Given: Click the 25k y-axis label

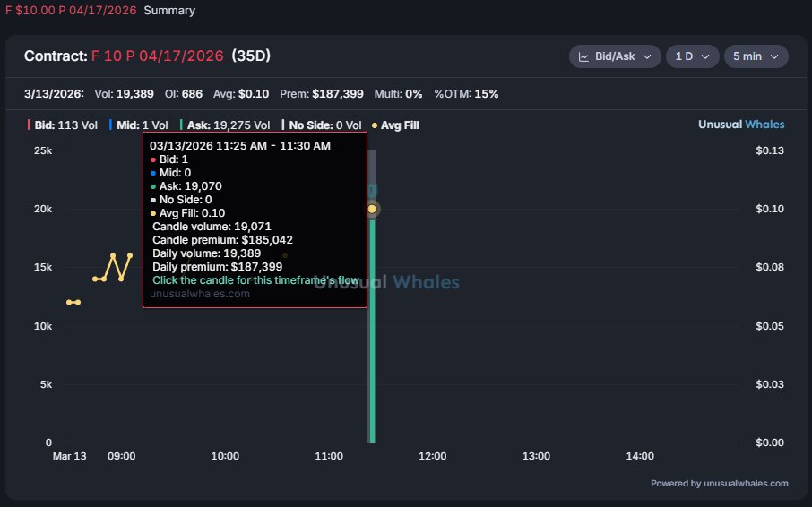Looking at the screenshot, I should [43, 150].
